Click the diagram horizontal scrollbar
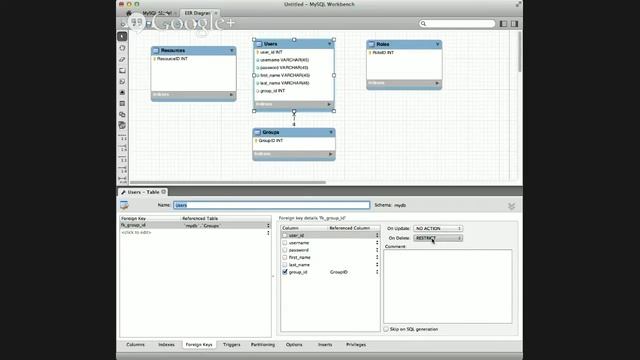640x360 pixels. [x=228, y=182]
